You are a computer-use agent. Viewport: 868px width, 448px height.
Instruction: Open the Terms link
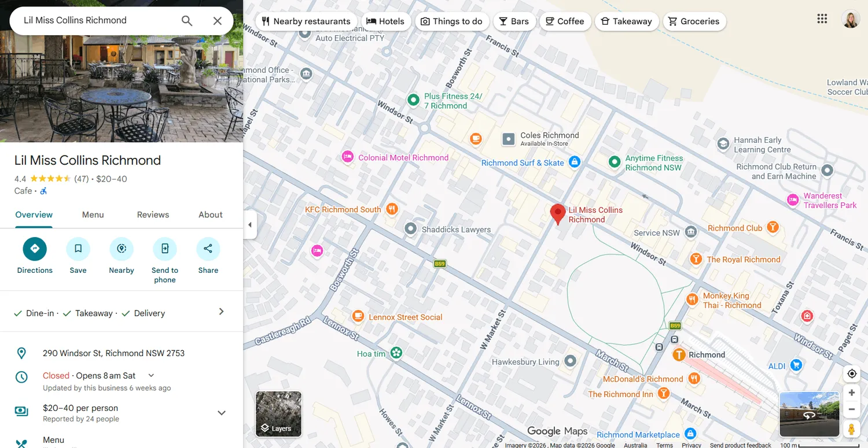click(x=664, y=445)
